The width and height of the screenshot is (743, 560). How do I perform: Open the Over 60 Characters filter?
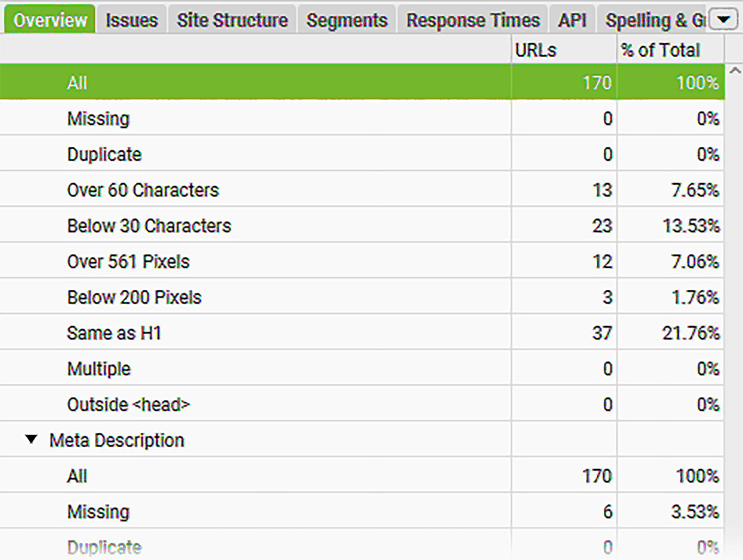pyautogui.click(x=144, y=190)
